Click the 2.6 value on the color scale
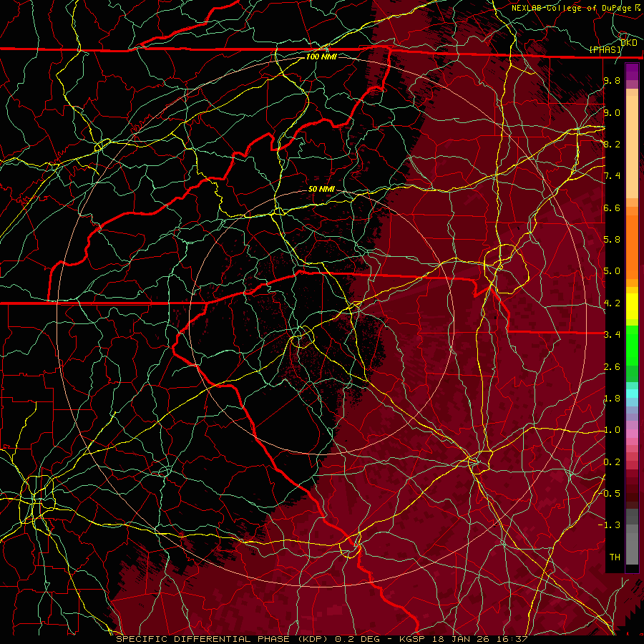644x644 pixels. coord(612,367)
